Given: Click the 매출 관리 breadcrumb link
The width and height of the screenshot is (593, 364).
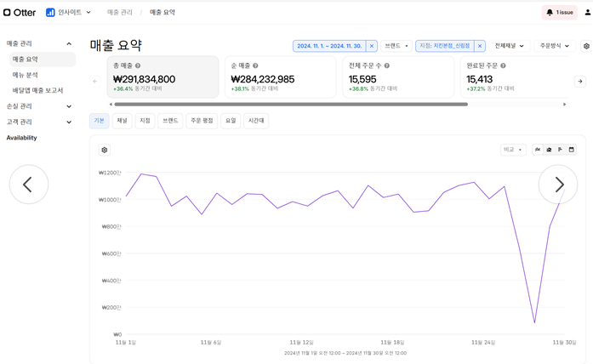Looking at the screenshot, I should click(x=120, y=13).
